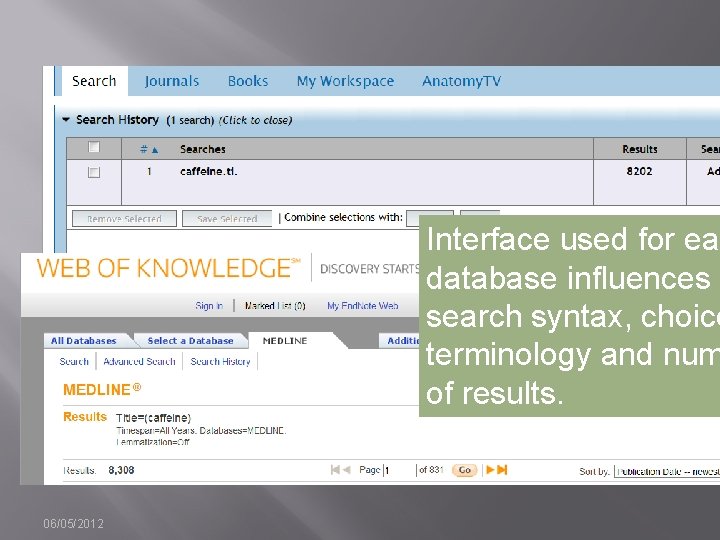
Task: Open Marked List (0)
Action: click(275, 306)
